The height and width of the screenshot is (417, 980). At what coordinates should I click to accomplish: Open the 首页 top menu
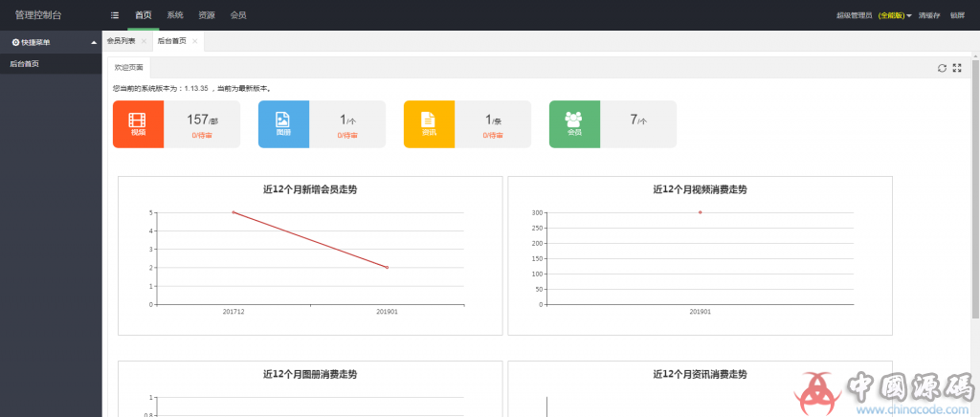tap(144, 15)
